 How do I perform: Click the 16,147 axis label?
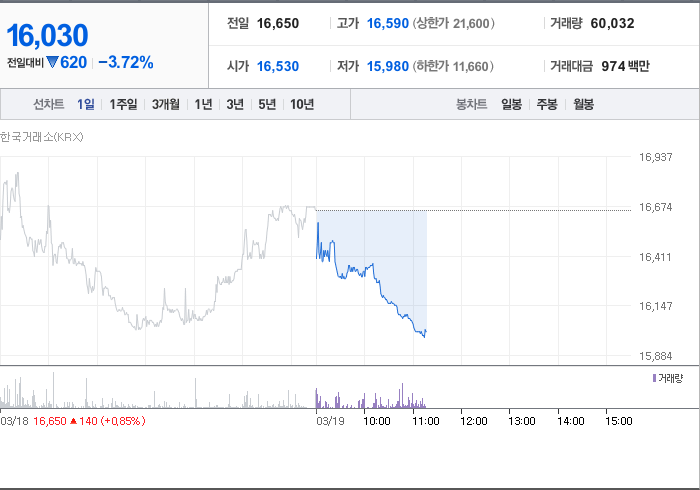[655, 306]
